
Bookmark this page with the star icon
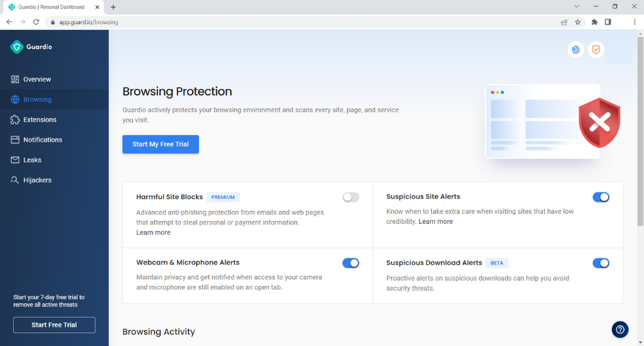click(x=578, y=22)
